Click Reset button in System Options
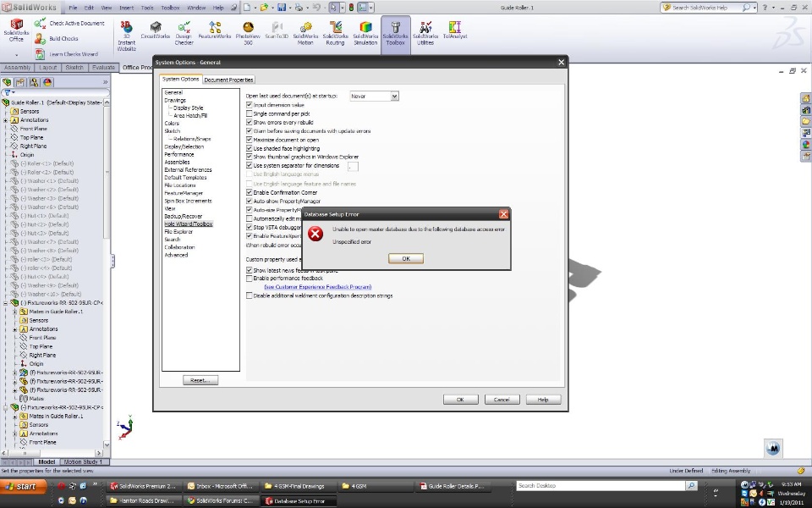This screenshot has width=812, height=508. coord(200,380)
